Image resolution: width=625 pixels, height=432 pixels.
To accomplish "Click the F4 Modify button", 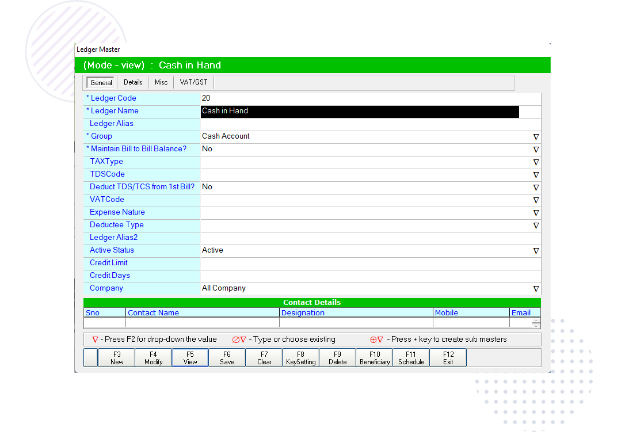I will coord(153,357).
